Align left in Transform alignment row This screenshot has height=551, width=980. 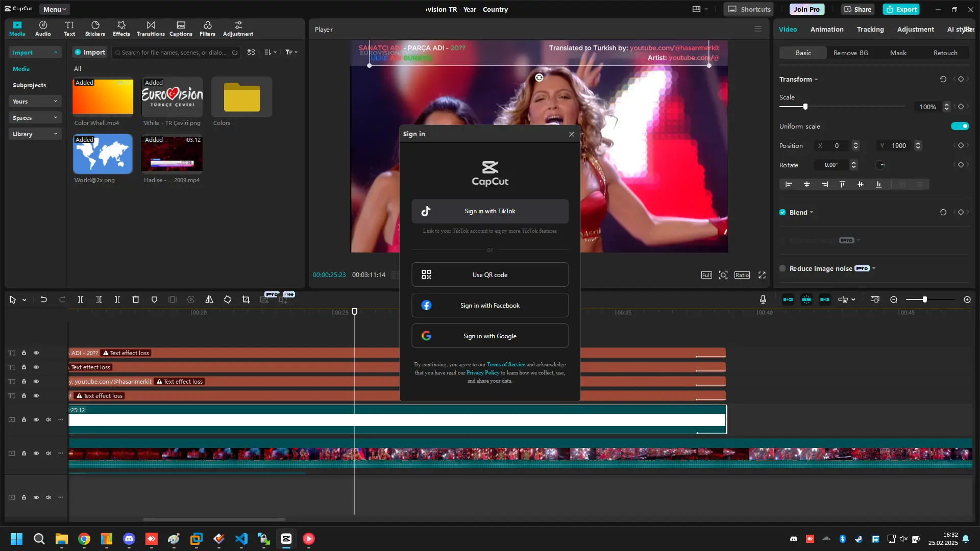click(789, 184)
